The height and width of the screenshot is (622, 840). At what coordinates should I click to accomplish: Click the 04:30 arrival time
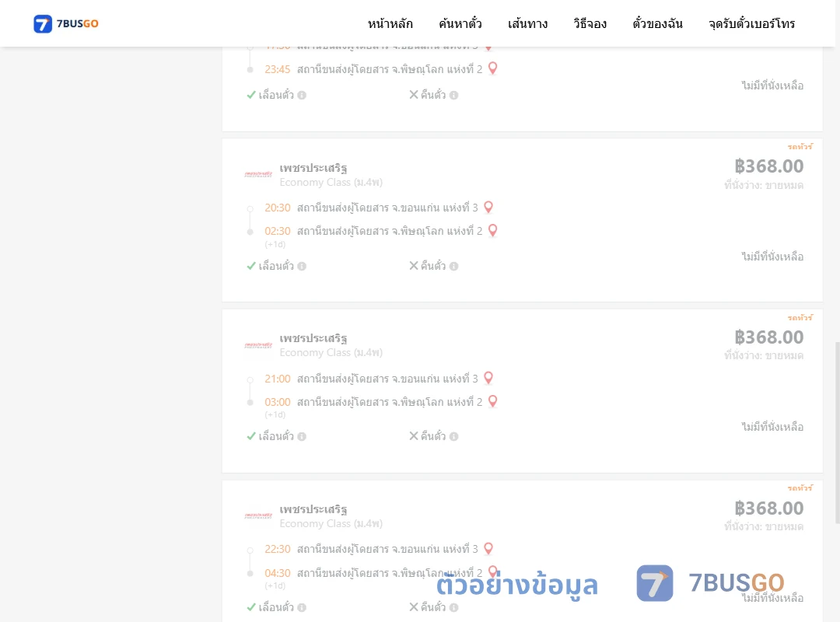click(x=278, y=573)
